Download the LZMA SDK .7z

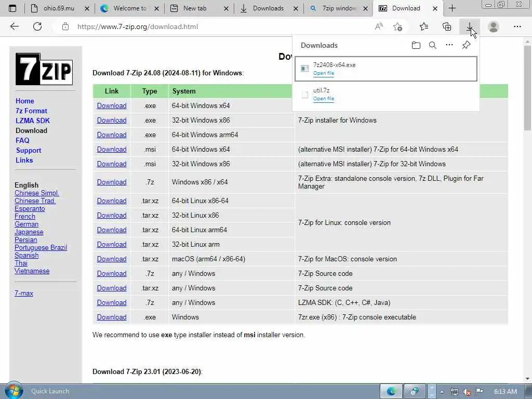coord(112,303)
